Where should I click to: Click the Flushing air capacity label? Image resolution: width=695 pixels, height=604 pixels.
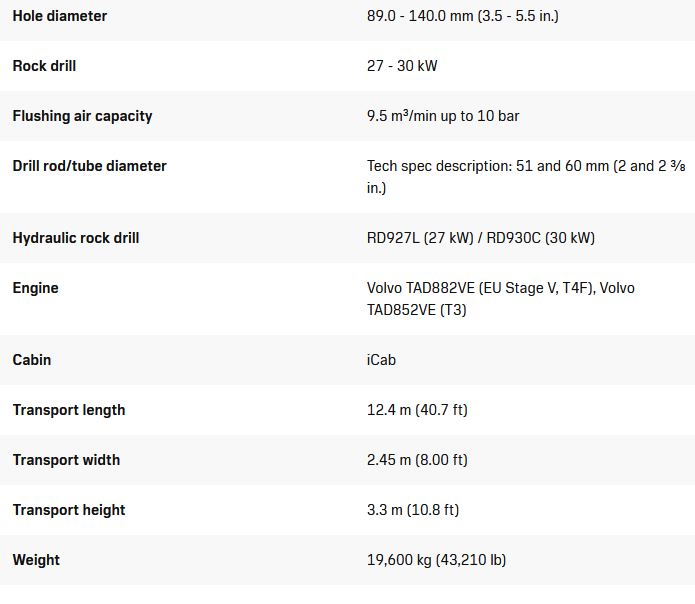(x=82, y=116)
